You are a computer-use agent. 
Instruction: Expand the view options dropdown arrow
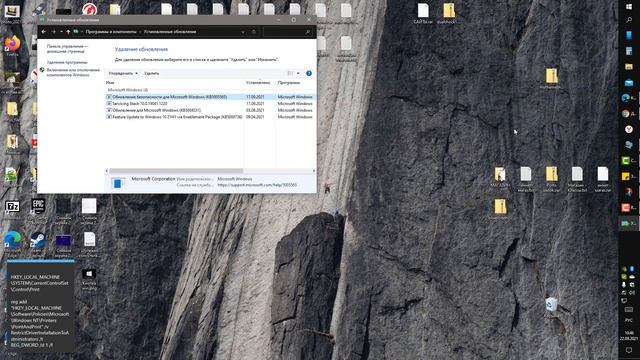(x=298, y=73)
